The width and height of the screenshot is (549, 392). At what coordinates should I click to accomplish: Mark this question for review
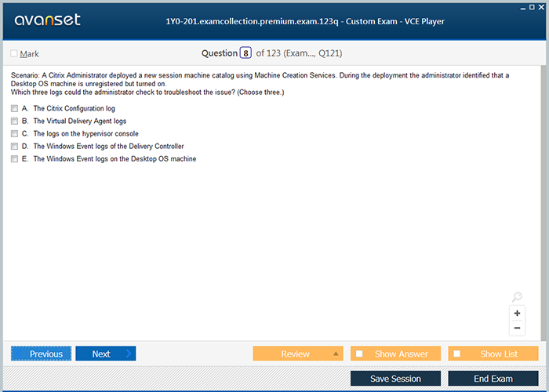pyautogui.click(x=14, y=53)
